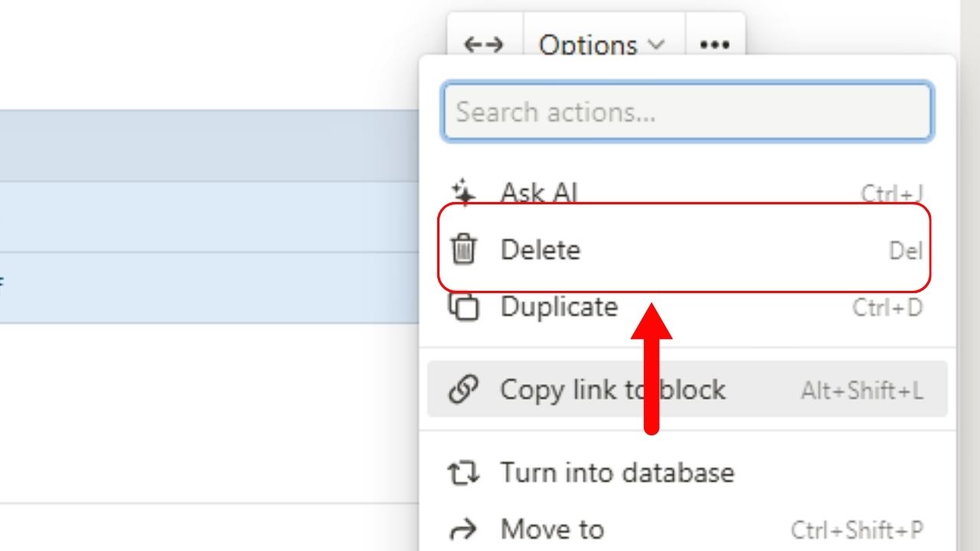The image size is (980, 551).
Task: Click the full-width toggle arrows icon
Action: click(x=485, y=44)
